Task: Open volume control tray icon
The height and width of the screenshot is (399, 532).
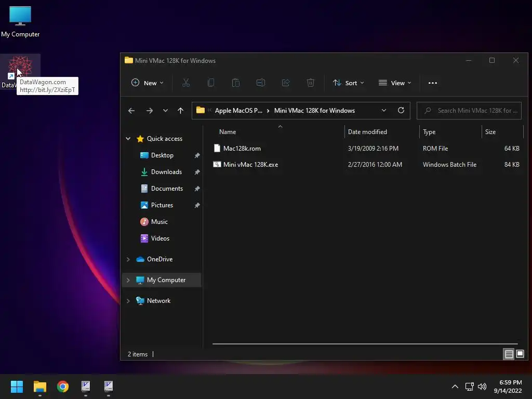Action: (482, 387)
